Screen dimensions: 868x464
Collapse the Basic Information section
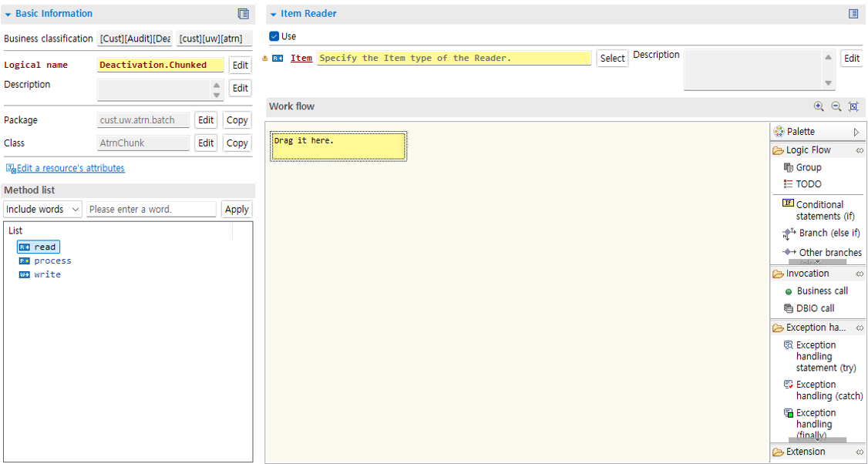(x=8, y=14)
